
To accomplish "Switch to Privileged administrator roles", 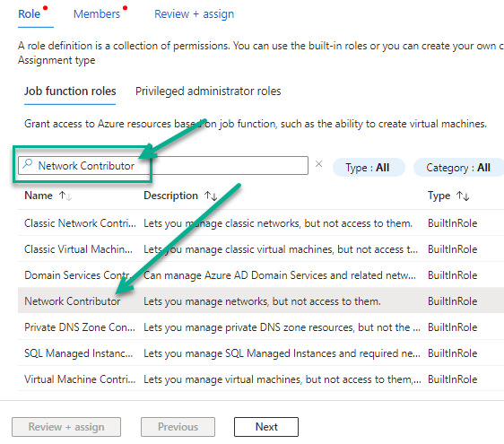I will (208, 91).
